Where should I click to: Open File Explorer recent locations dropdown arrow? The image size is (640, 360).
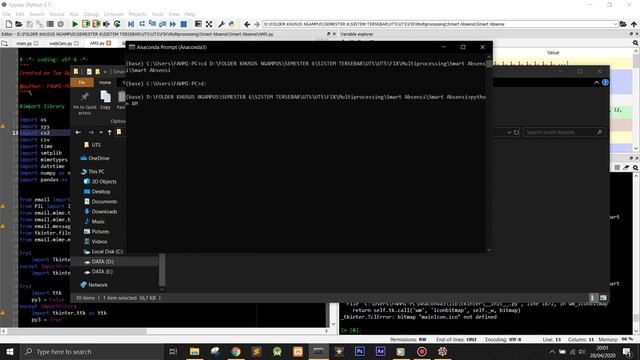click(x=101, y=132)
